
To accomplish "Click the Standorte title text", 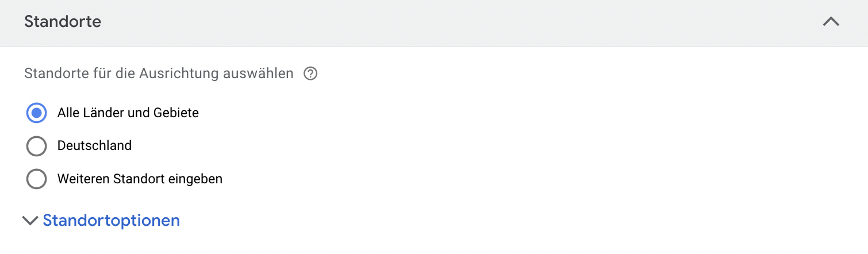I will tap(63, 22).
